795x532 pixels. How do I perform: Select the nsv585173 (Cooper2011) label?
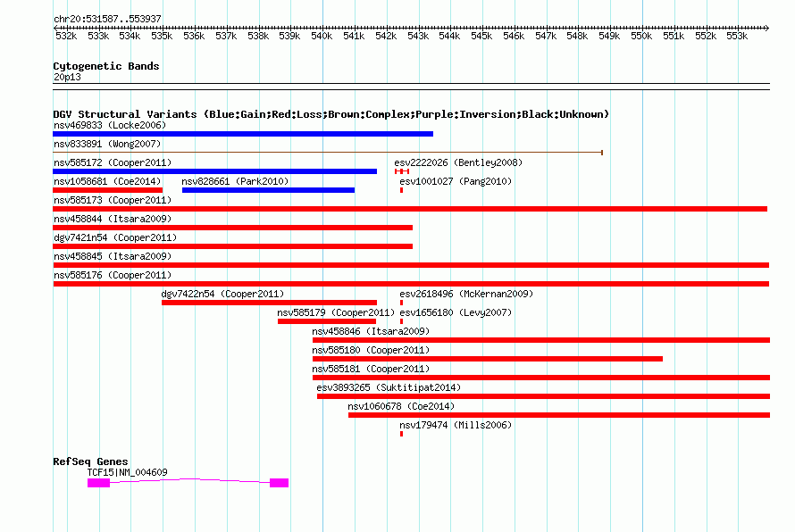click(x=113, y=200)
